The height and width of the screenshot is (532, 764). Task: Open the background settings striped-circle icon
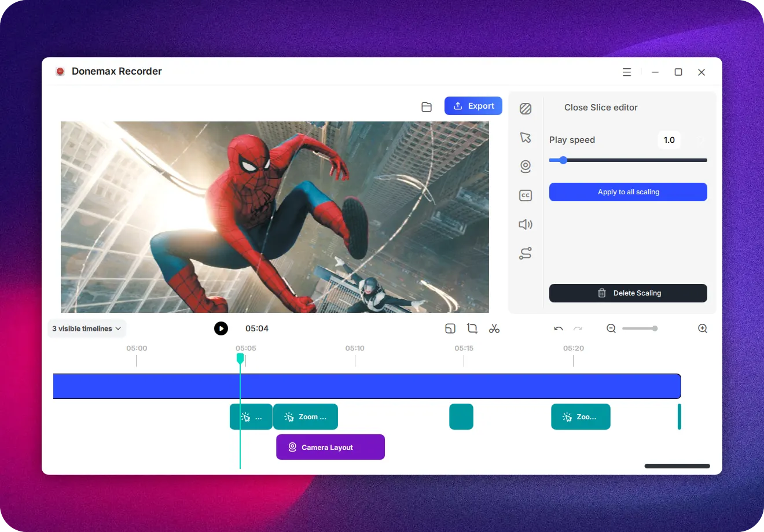[x=526, y=109]
